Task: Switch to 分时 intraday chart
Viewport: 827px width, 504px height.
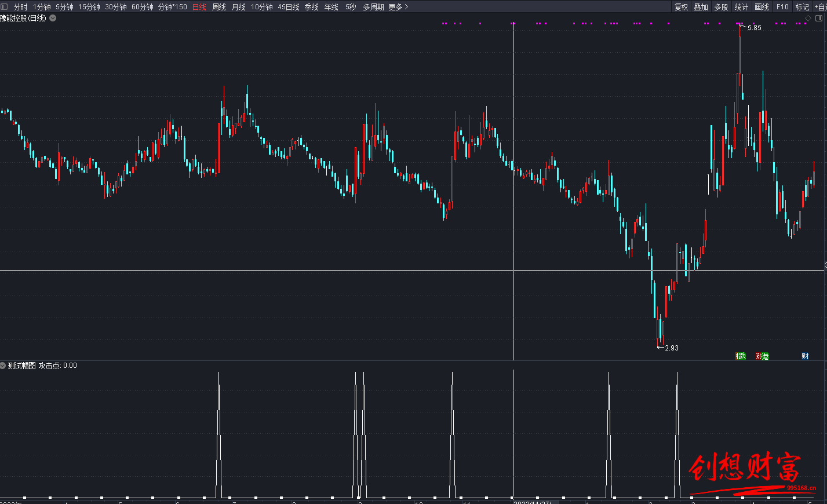Action: point(21,7)
